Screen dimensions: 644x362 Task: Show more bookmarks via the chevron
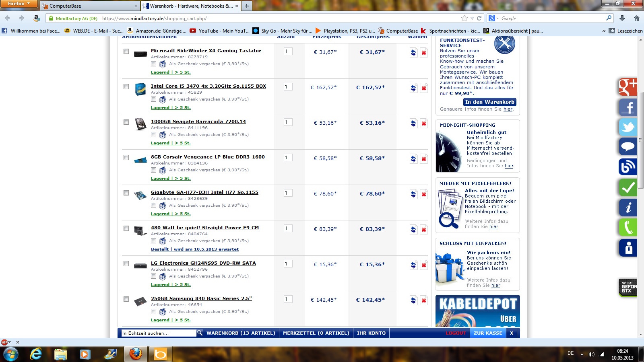pos(604,31)
